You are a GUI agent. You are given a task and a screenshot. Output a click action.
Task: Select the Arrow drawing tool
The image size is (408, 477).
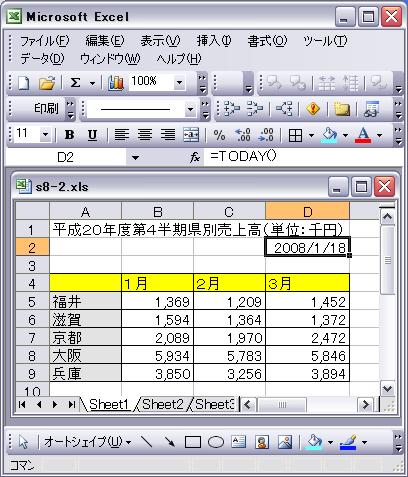(x=170, y=442)
